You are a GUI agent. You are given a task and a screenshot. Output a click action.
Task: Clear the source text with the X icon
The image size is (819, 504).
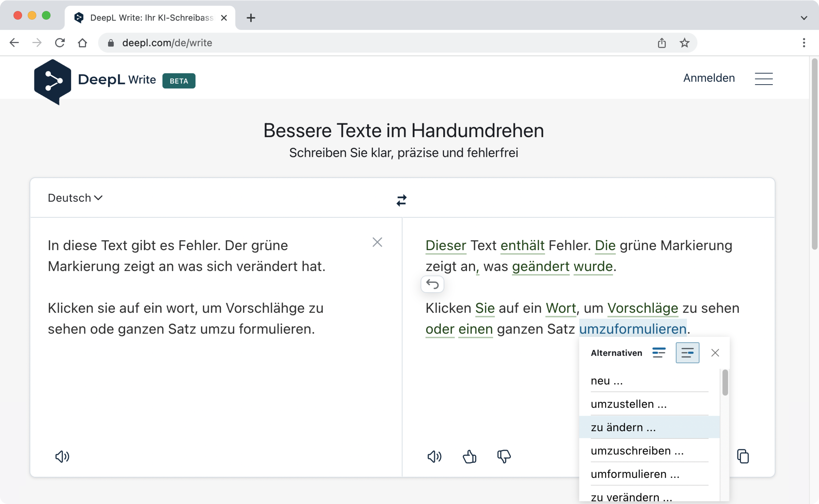tap(377, 242)
